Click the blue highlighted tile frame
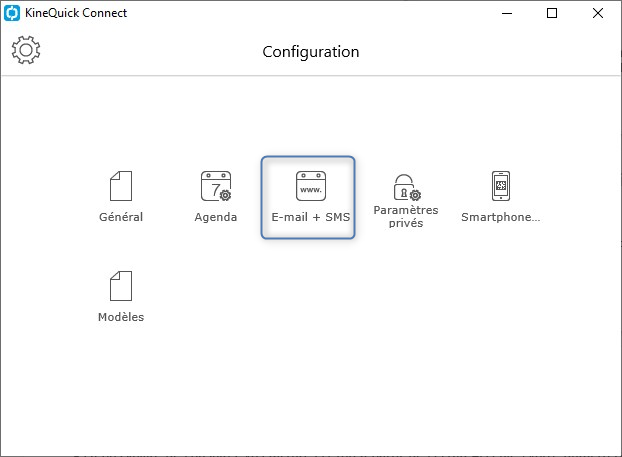 tap(308, 197)
